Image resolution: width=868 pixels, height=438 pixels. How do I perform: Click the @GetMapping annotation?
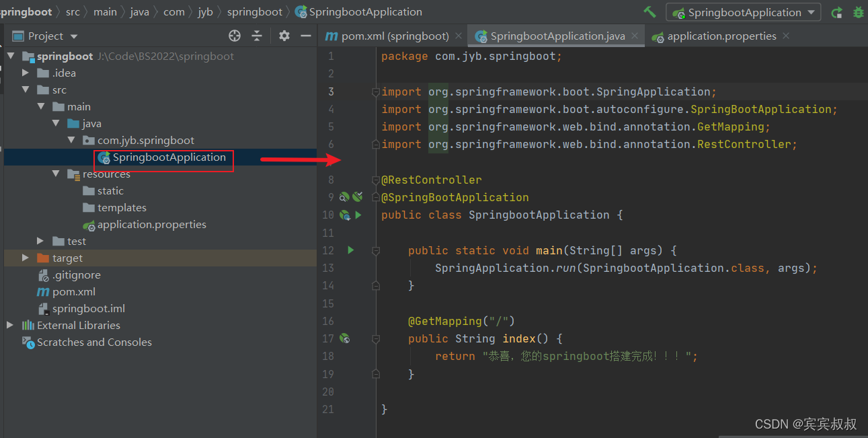click(445, 321)
